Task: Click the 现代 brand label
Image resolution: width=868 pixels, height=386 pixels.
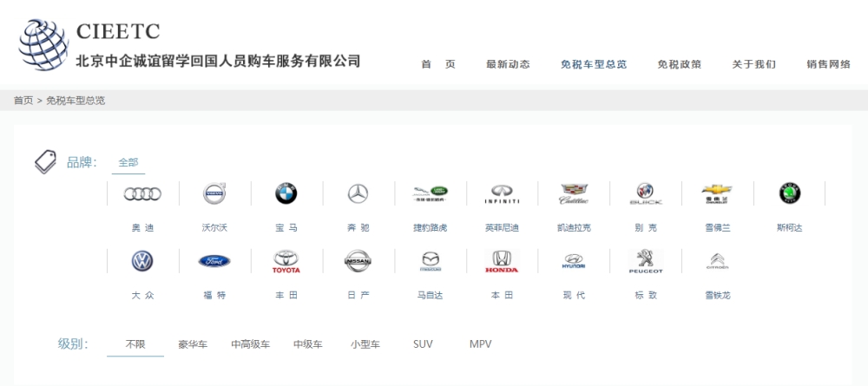Action: pyautogui.click(x=574, y=295)
